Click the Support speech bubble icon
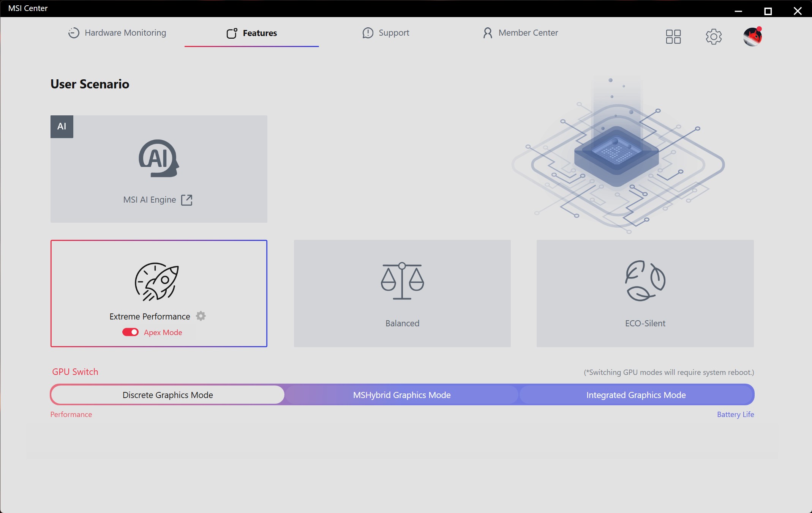Viewport: 812px width, 513px height. [368, 33]
